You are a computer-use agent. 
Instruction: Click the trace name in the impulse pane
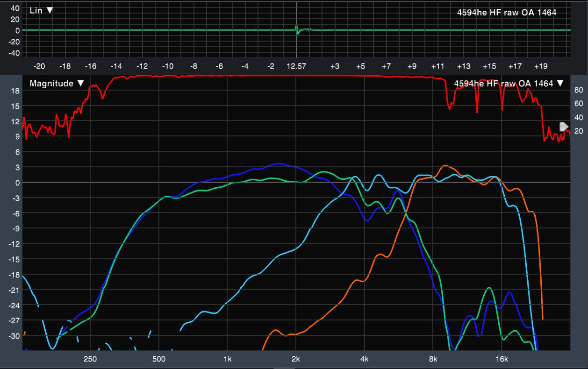[507, 13]
